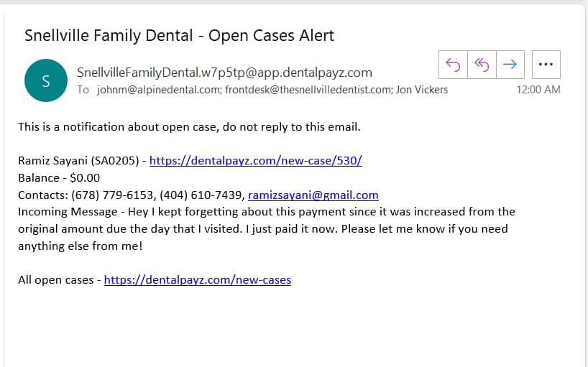Click phone number (404) 610-7439
588x367 pixels.
point(201,195)
